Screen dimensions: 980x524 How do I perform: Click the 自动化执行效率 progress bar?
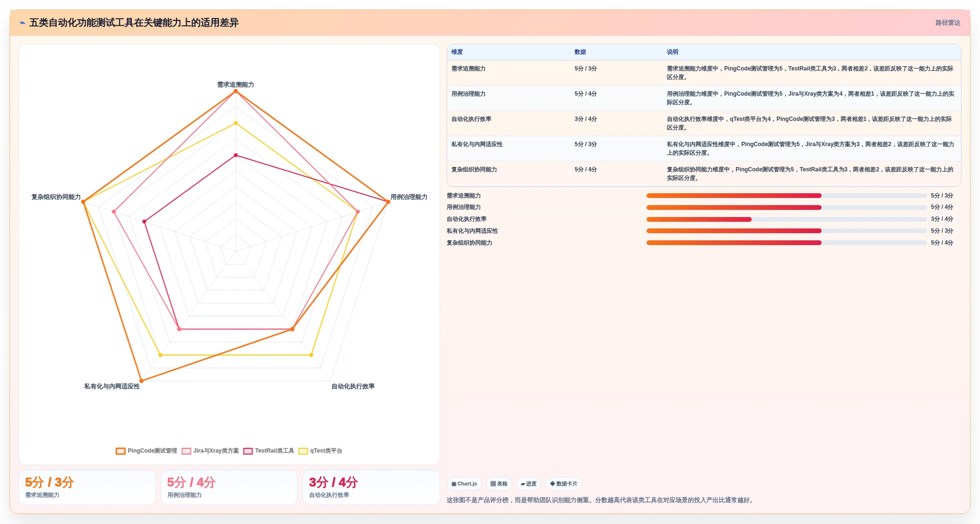click(786, 219)
